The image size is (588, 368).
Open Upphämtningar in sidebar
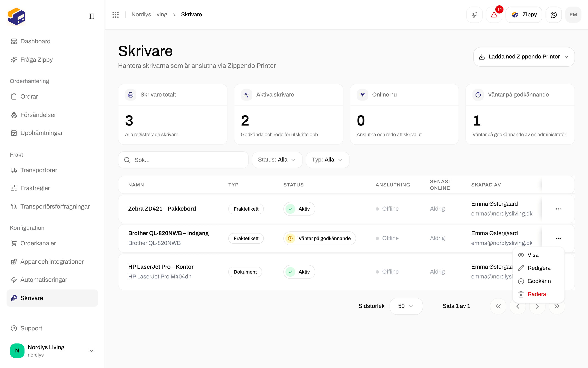(52, 133)
